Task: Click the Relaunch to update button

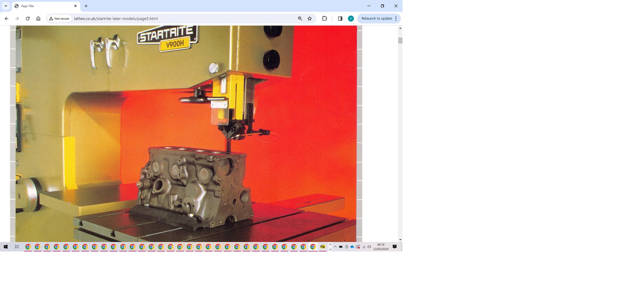Action: [376, 19]
